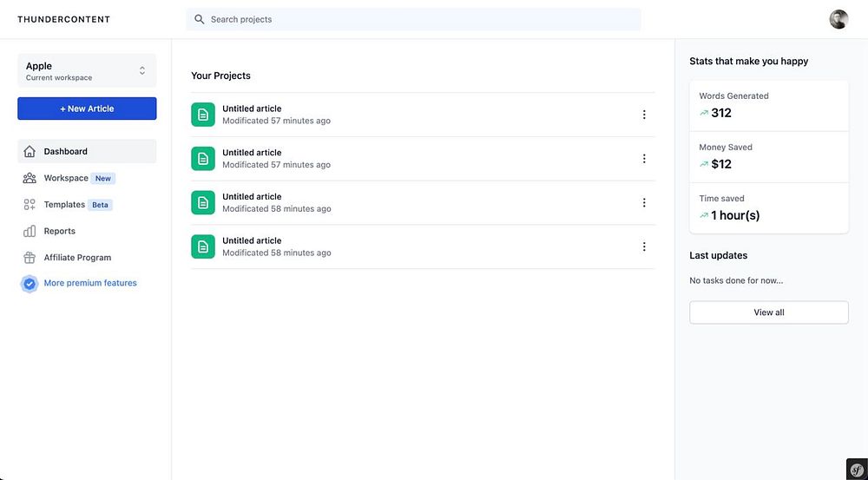This screenshot has height=480, width=868.
Task: Click the Thundercontent logo text
Action: click(x=63, y=19)
